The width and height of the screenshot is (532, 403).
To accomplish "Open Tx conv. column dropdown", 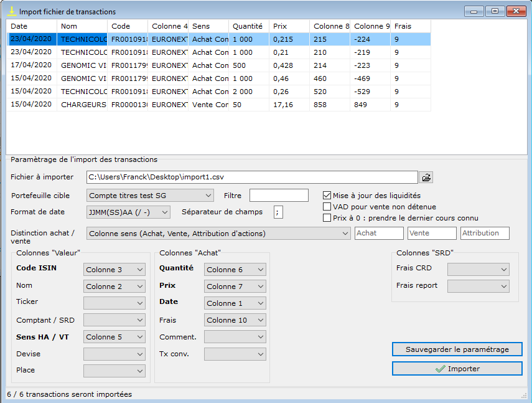I will tap(235, 354).
